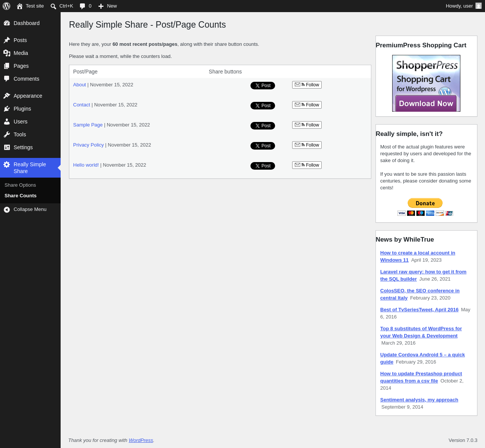Select Share Counts submenu item
Screen dimensions: 485x448
pyautogui.click(x=20, y=196)
